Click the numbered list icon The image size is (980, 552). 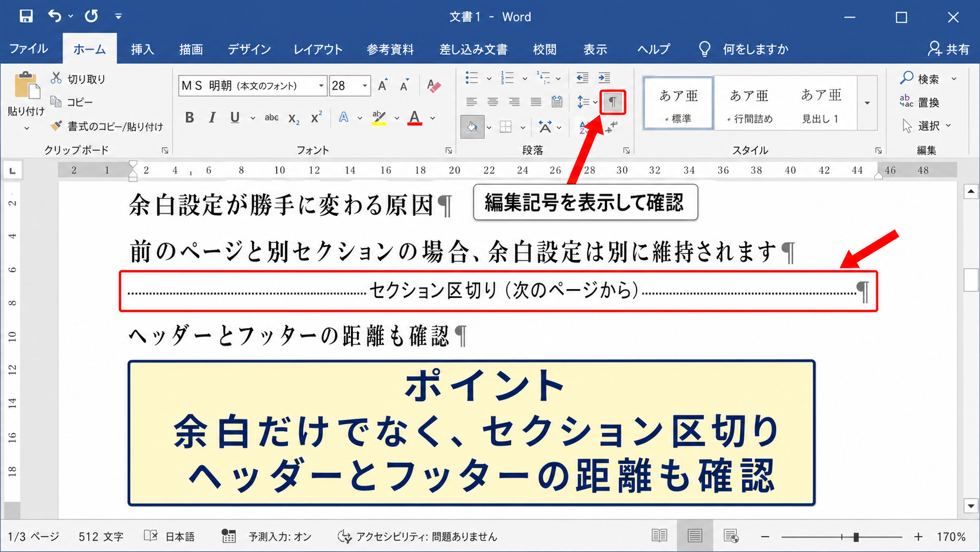pos(508,78)
